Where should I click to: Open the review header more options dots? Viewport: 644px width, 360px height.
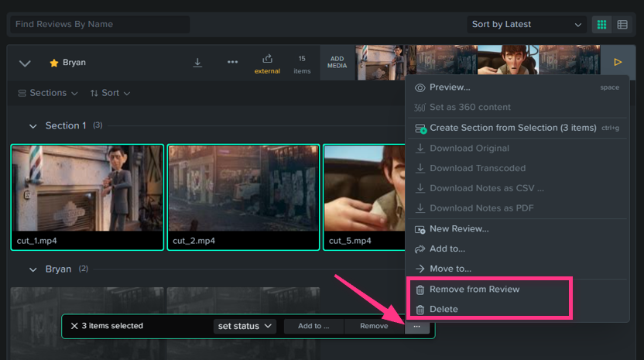[x=232, y=62]
